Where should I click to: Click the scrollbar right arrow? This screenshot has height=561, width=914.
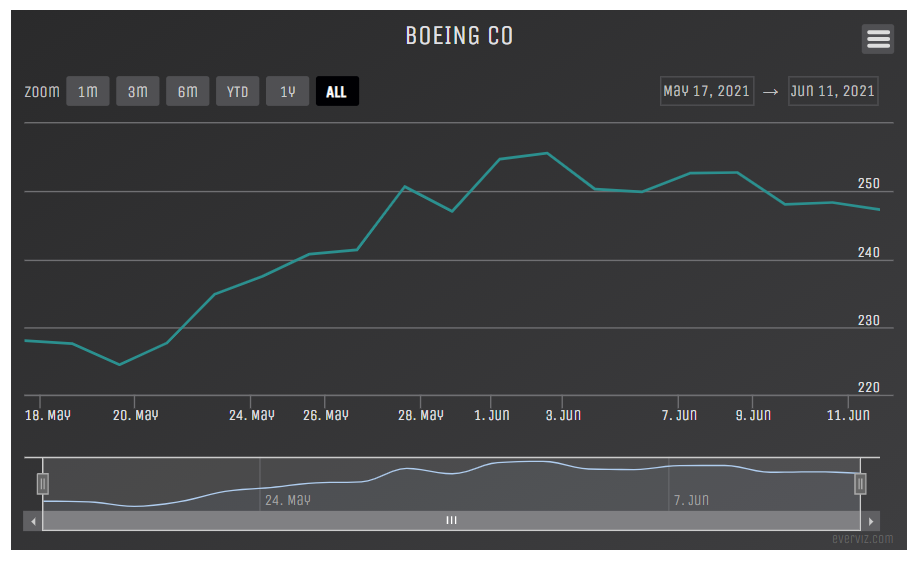coord(870,521)
